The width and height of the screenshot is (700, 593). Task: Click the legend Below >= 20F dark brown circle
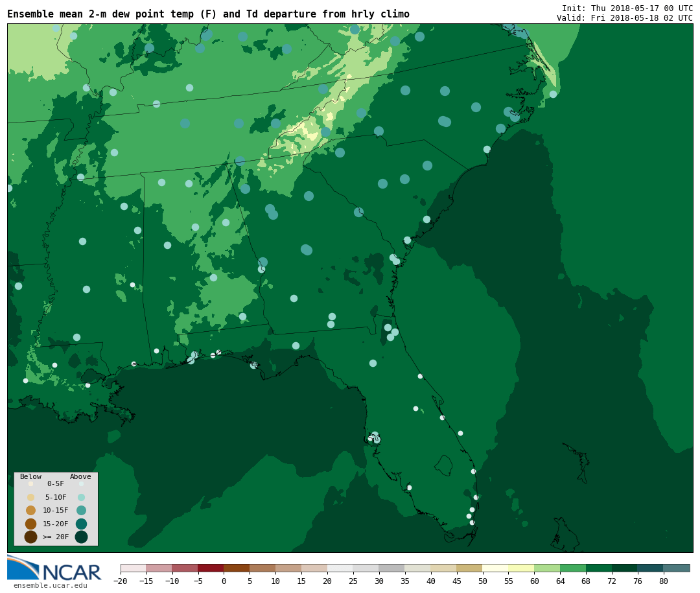click(31, 537)
